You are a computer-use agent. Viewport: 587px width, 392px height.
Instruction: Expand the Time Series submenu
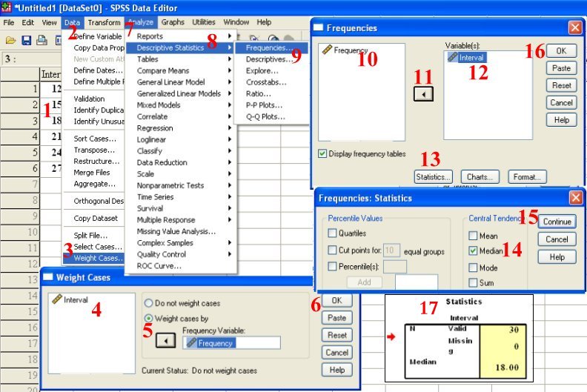pyautogui.click(x=230, y=197)
